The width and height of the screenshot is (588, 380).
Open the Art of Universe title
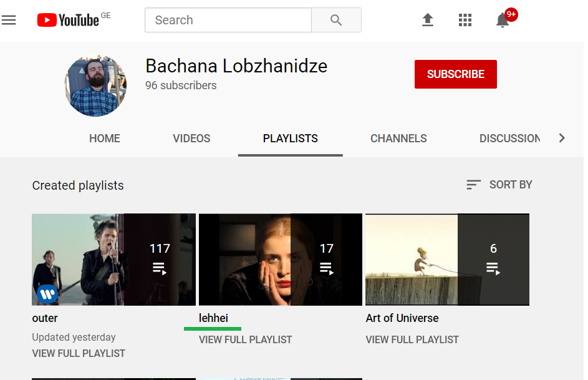click(402, 318)
